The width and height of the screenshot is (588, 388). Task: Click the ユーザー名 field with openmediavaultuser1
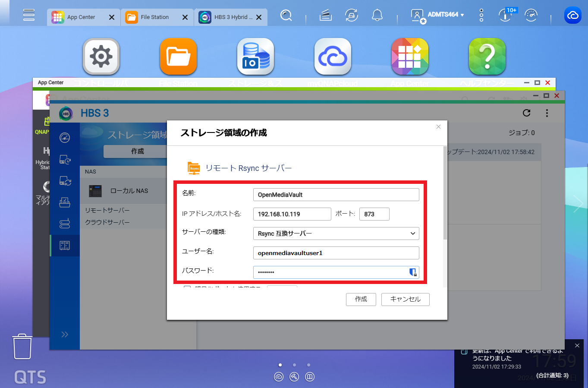[x=336, y=253]
